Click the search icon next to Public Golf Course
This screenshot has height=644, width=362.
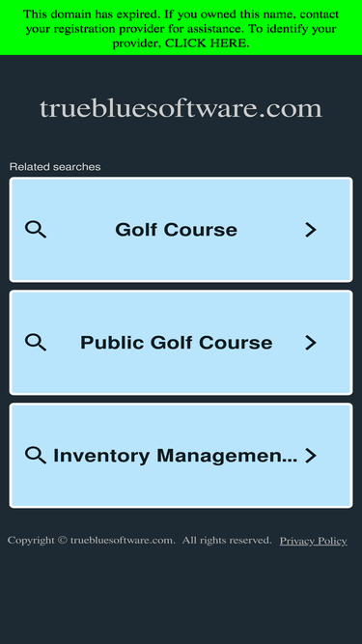point(36,343)
